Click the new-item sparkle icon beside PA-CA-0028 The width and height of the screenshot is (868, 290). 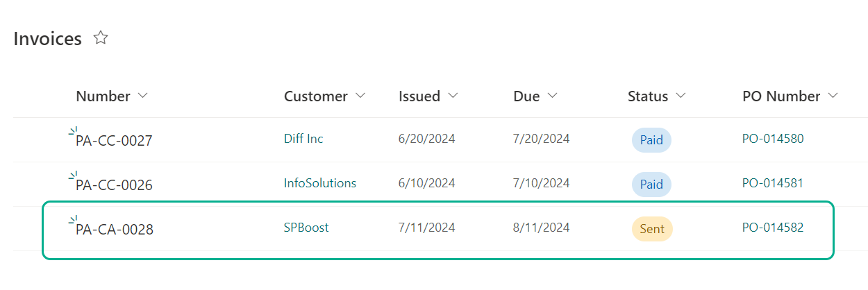point(73,220)
